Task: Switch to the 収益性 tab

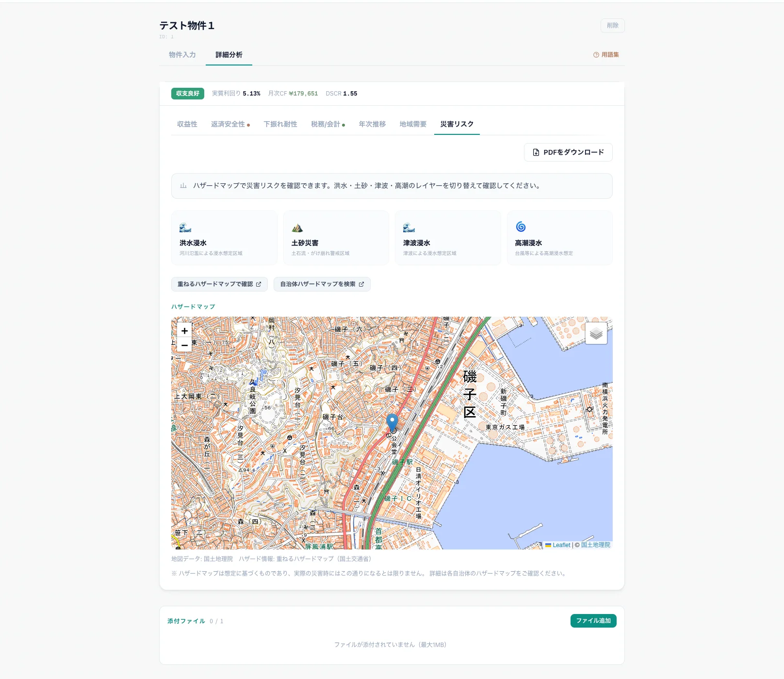Action: (x=187, y=124)
